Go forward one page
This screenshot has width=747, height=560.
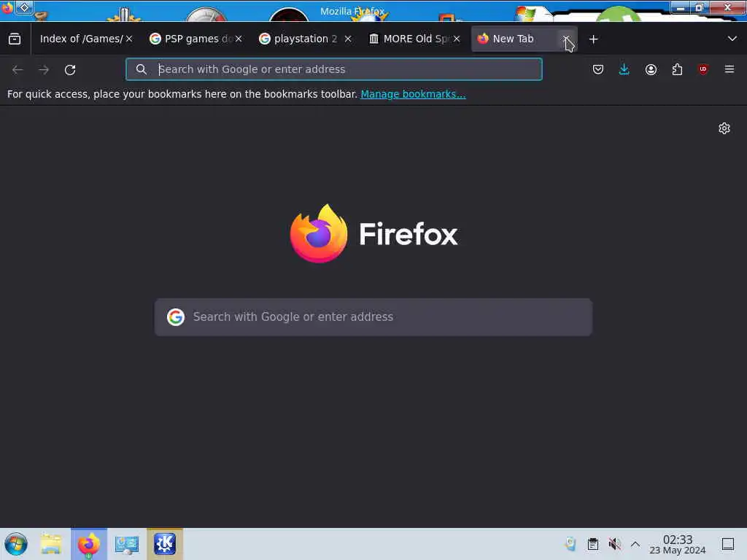coord(44,69)
